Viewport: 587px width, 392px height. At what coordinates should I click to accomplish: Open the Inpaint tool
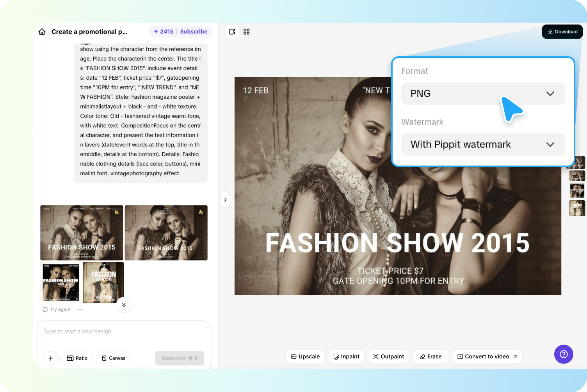click(x=346, y=356)
